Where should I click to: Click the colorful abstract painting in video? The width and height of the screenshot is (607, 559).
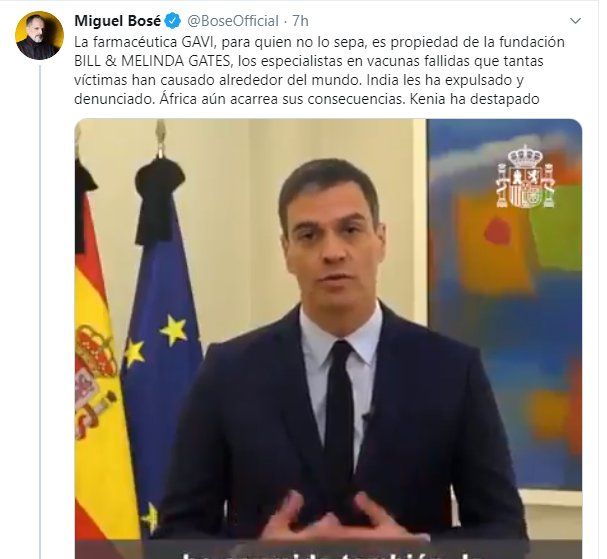click(504, 306)
